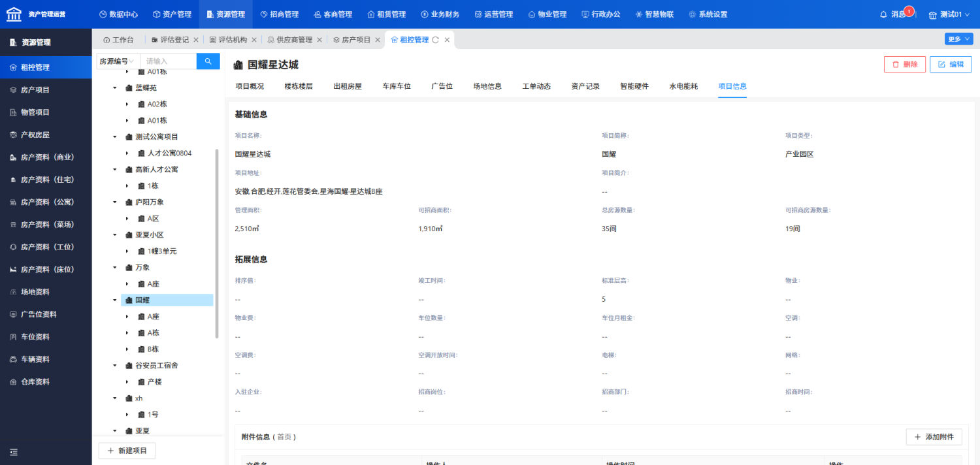Click the 数据中心 dashboard icon

[x=103, y=14]
